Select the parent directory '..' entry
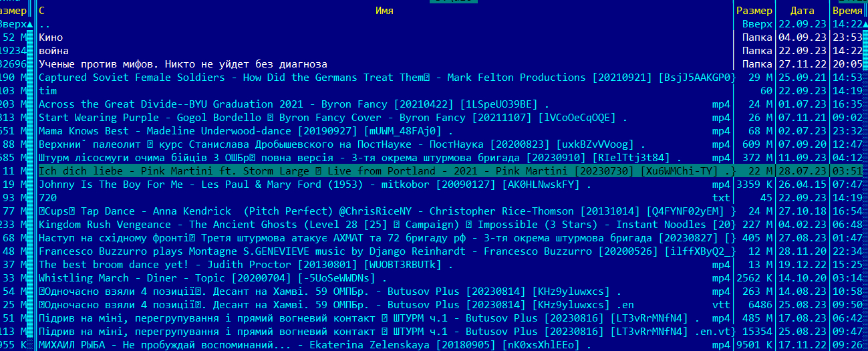 pyautogui.click(x=45, y=24)
